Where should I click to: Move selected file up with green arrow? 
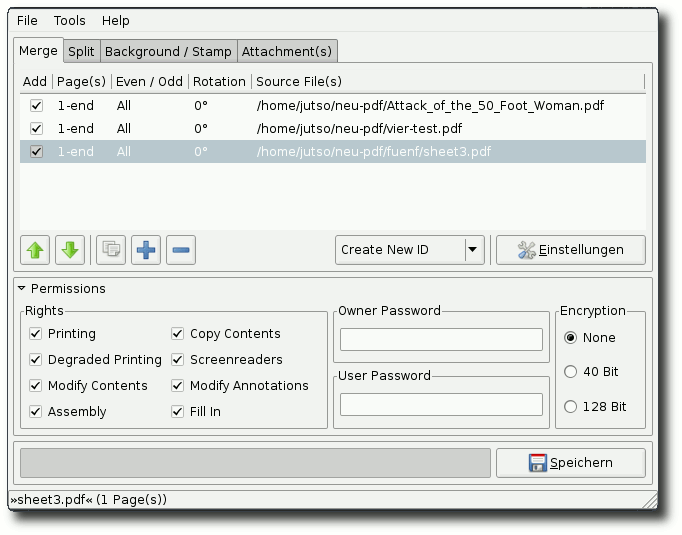coord(35,250)
